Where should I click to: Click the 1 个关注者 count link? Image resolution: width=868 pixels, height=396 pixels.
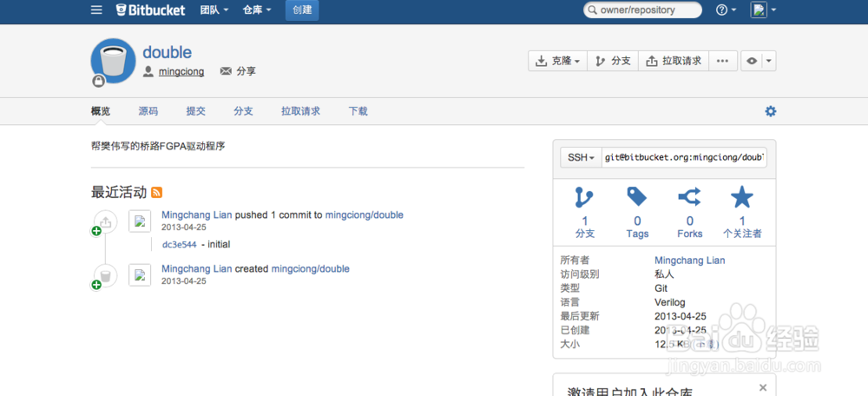[742, 227]
